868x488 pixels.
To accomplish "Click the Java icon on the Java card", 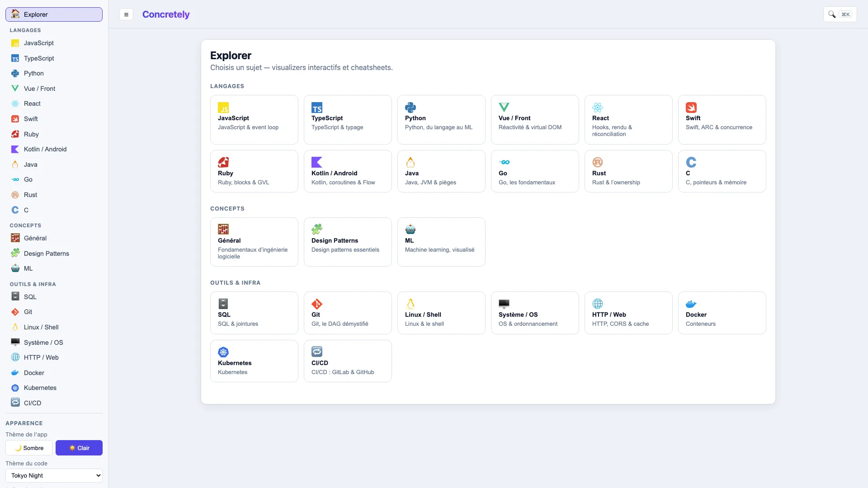I will point(410,162).
